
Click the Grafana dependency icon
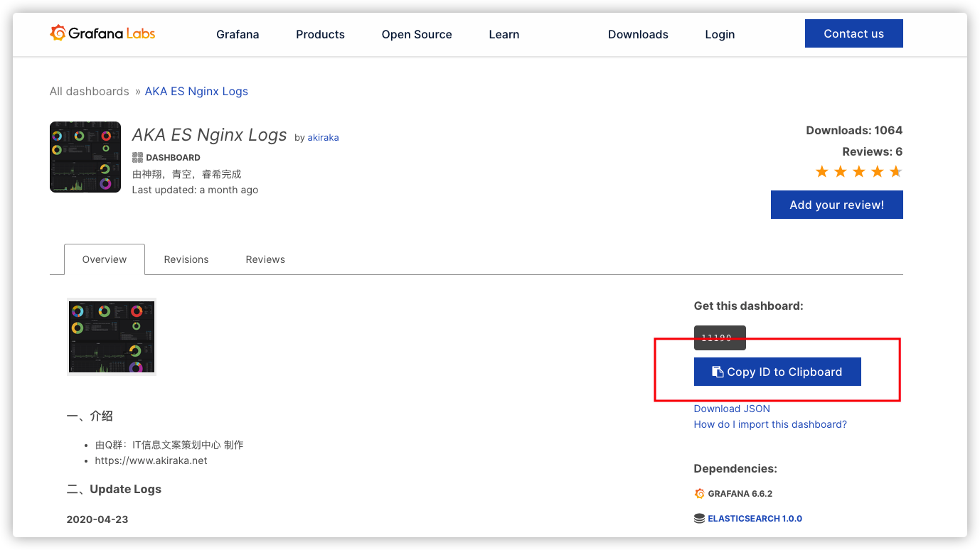pos(700,493)
